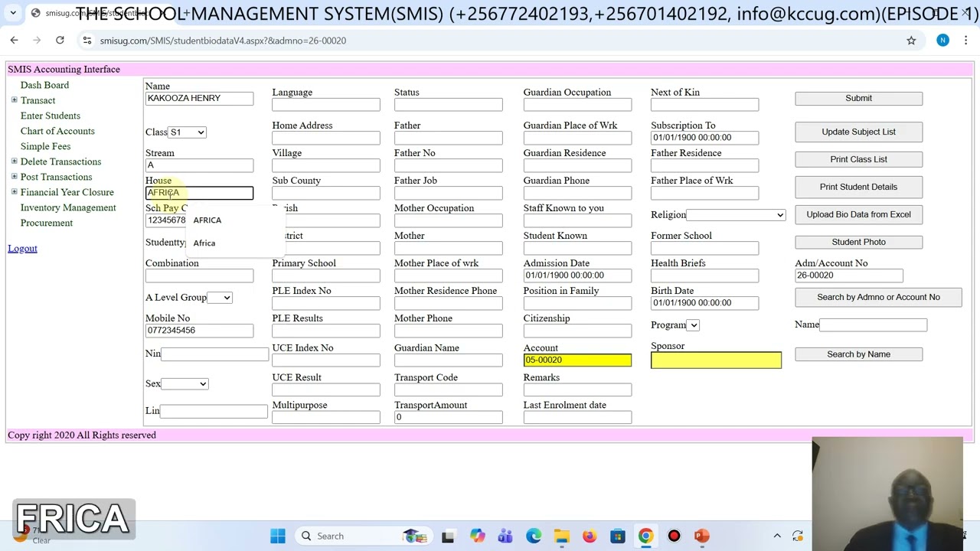Click the Language input field

click(325, 104)
